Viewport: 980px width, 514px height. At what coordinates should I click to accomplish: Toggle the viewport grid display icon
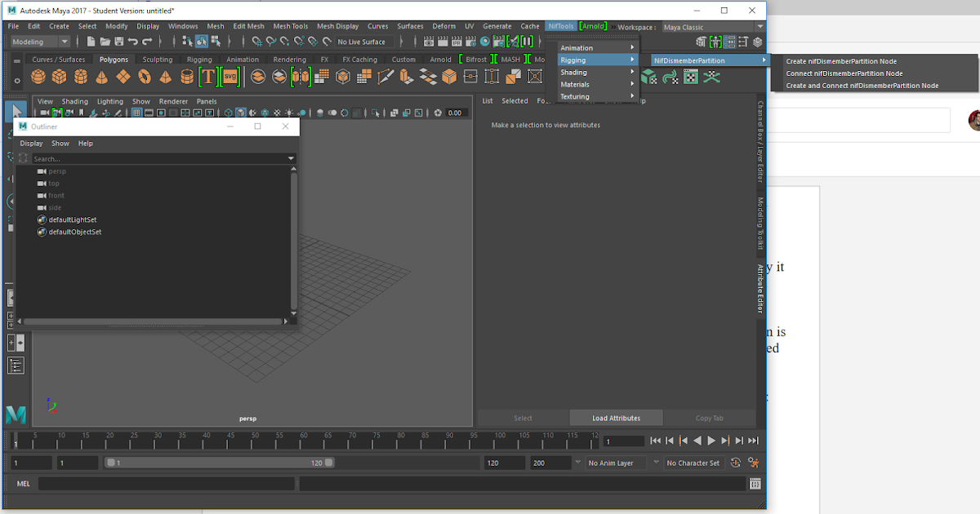(x=137, y=113)
